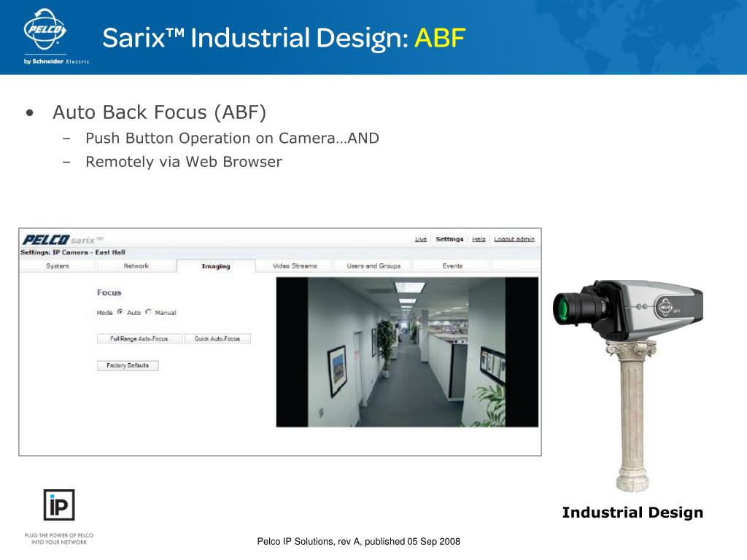Click the 'Industrial Design' caption

point(632,513)
